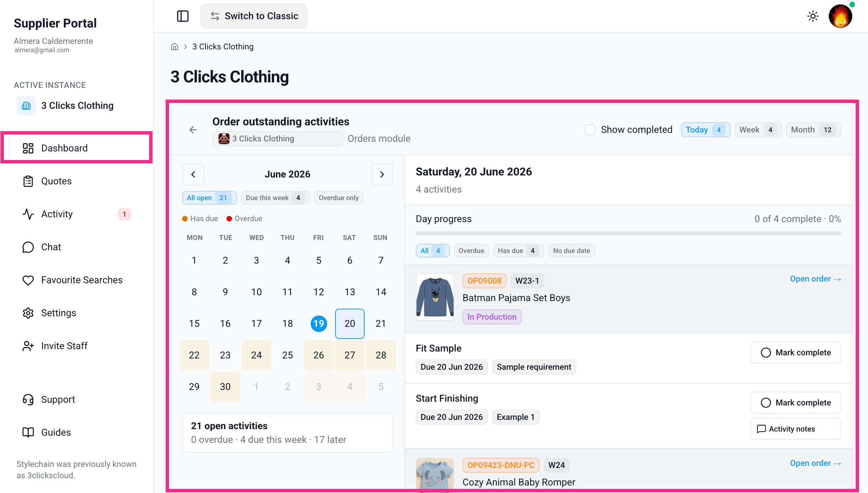Image resolution: width=868 pixels, height=493 pixels.
Task: Click the Favourite Searches heart icon
Action: point(28,280)
